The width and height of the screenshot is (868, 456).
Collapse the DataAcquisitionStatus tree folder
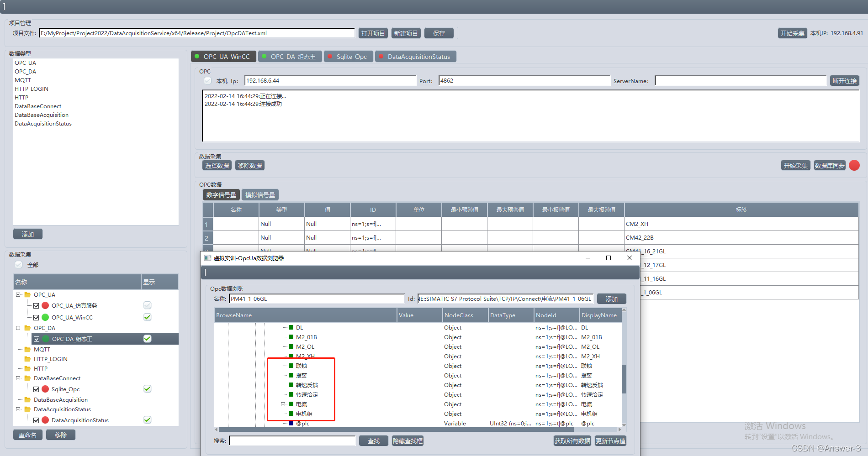pos(18,409)
